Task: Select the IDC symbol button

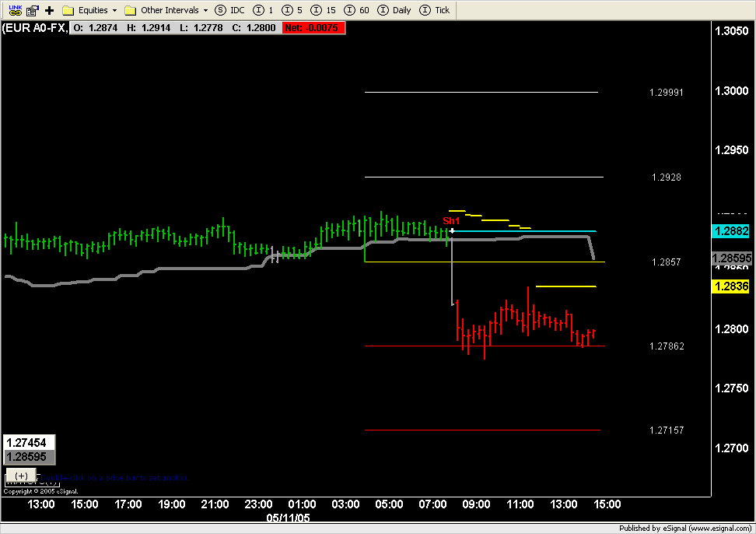Action: (x=229, y=10)
